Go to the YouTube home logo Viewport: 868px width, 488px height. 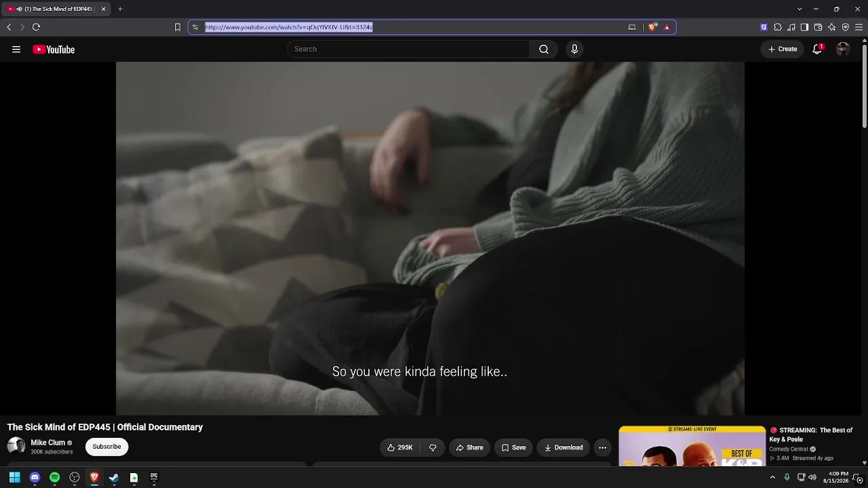pyautogui.click(x=54, y=49)
